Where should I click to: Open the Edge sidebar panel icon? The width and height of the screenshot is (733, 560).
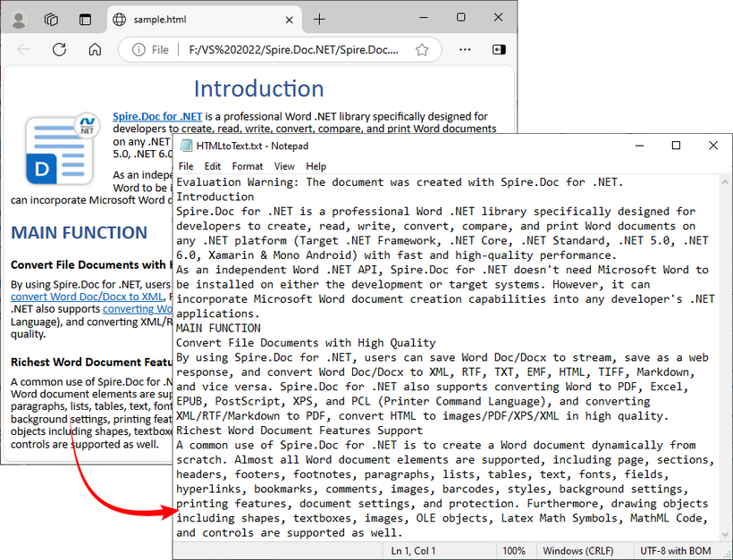500,49
